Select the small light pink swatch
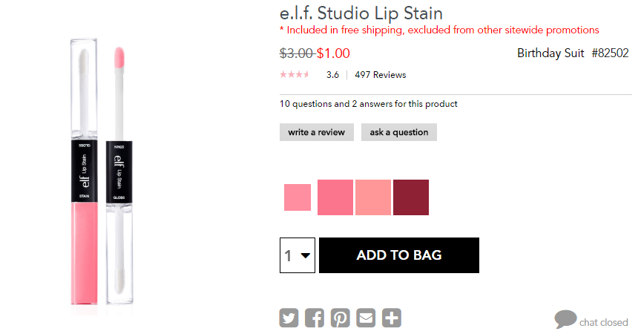The image size is (644, 334). coord(298,197)
